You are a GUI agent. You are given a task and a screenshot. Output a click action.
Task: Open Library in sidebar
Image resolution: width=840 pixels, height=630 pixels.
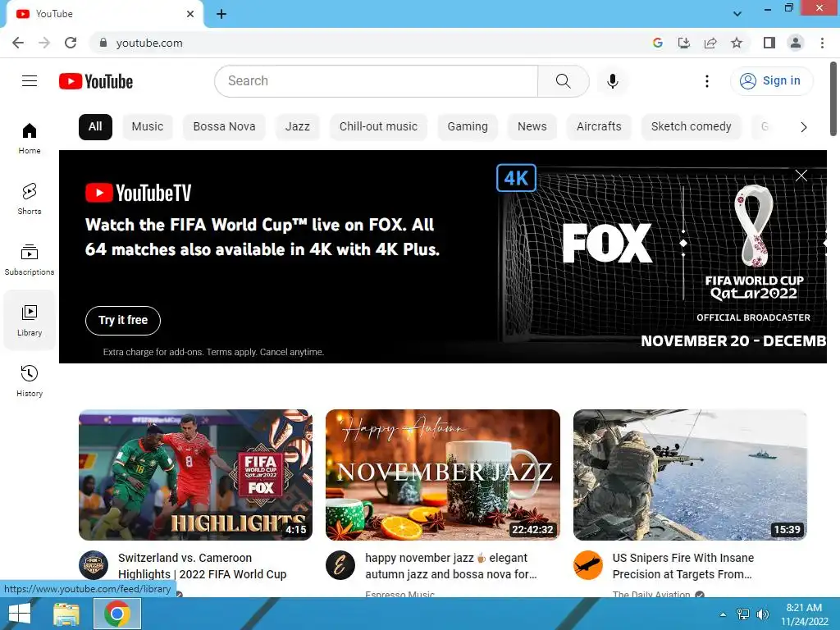[30, 321]
